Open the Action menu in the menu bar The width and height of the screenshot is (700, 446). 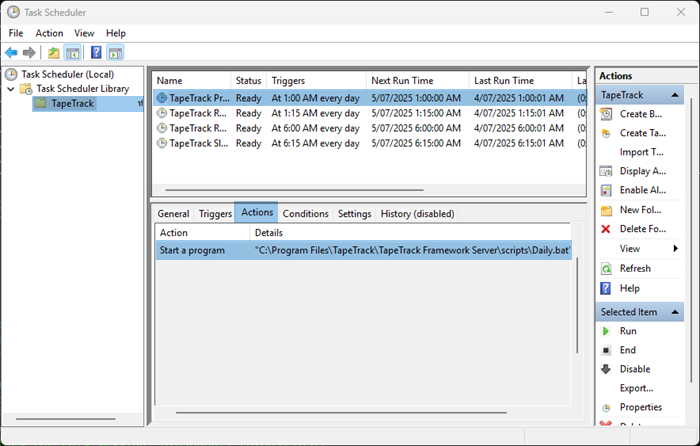click(x=49, y=33)
